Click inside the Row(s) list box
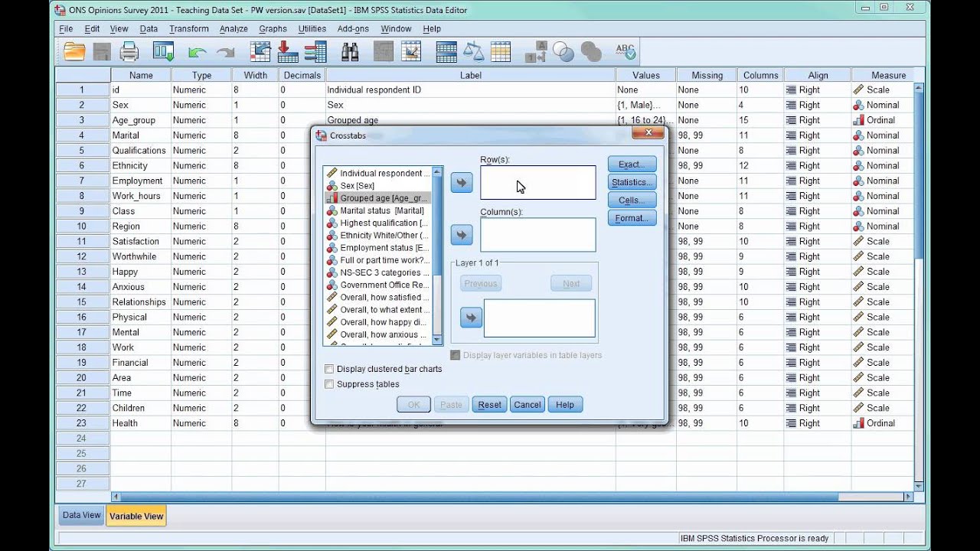 point(538,183)
